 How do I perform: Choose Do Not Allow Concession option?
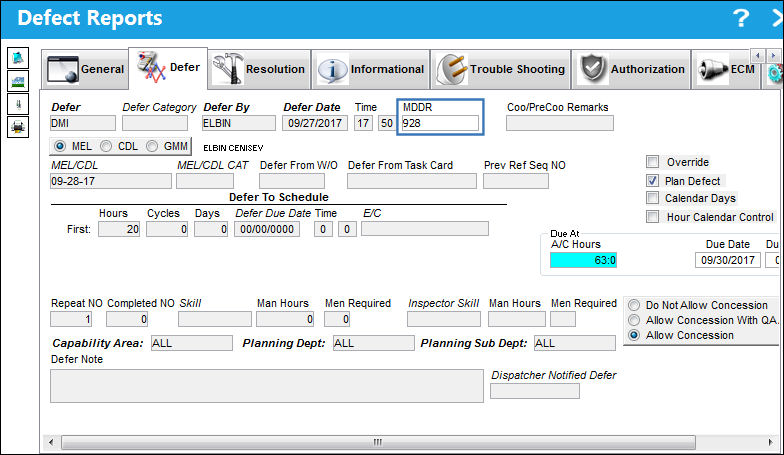tap(634, 305)
